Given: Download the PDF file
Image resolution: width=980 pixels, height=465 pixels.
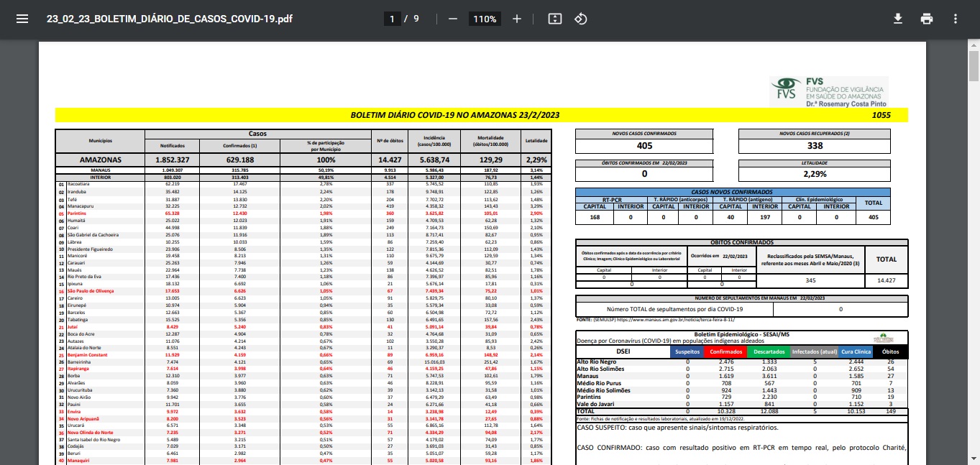Looking at the screenshot, I should 897,19.
